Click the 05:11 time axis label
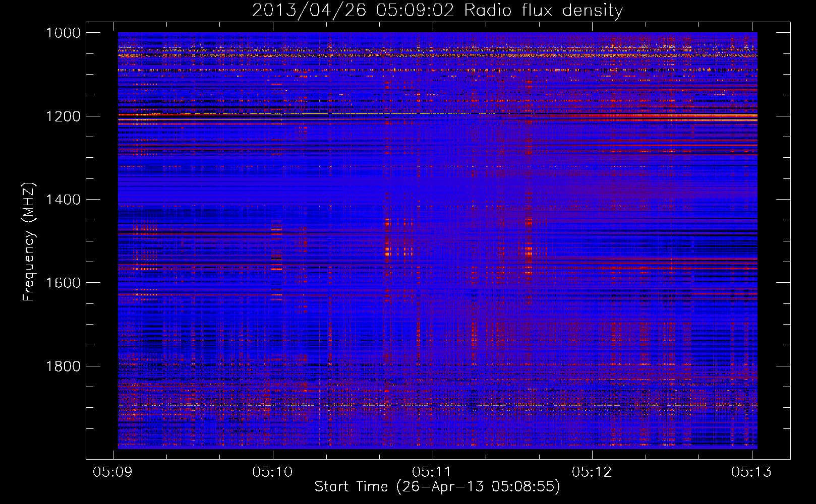The height and width of the screenshot is (504, 816). coord(432,472)
